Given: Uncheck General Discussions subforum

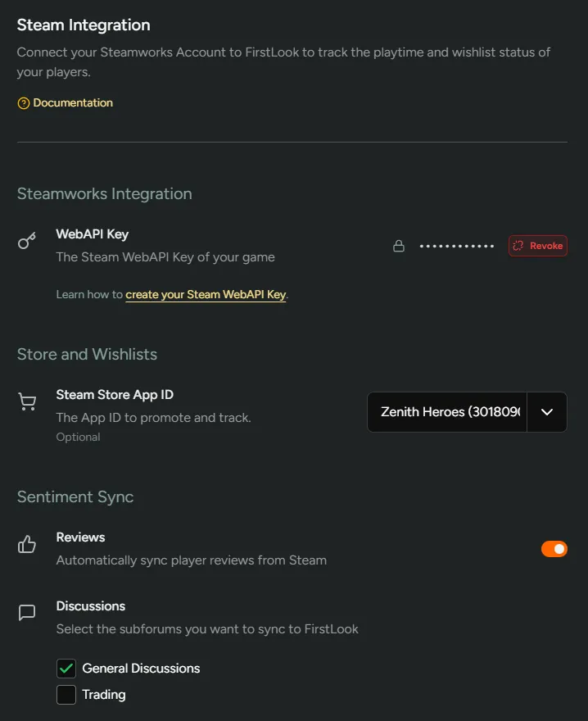Looking at the screenshot, I should (66, 668).
